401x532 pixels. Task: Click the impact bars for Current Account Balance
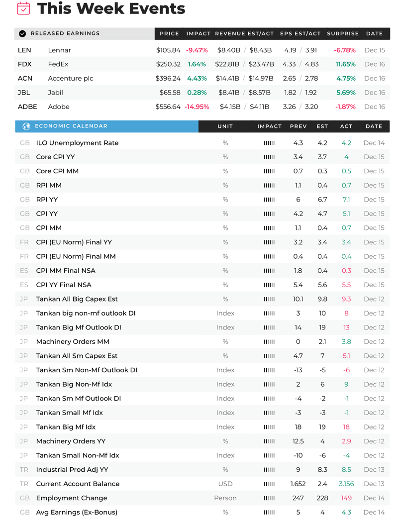tap(269, 484)
